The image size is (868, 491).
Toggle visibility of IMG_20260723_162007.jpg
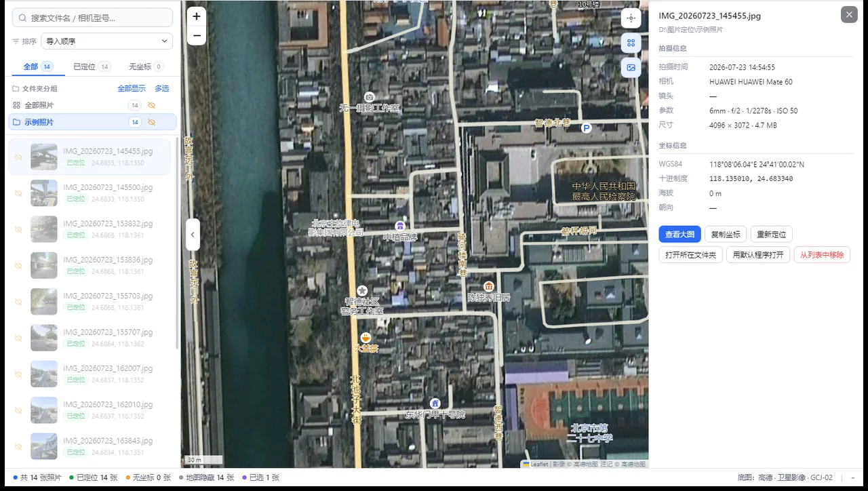18,374
